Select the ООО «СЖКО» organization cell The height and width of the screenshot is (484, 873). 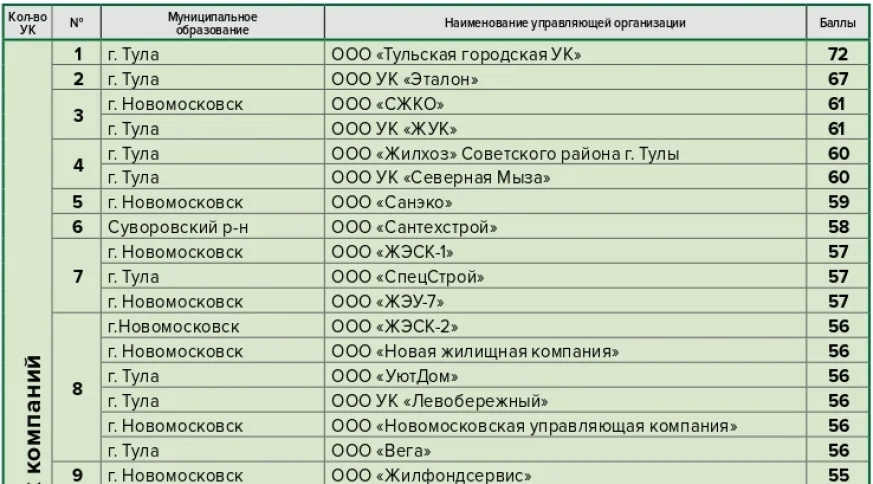(x=388, y=104)
